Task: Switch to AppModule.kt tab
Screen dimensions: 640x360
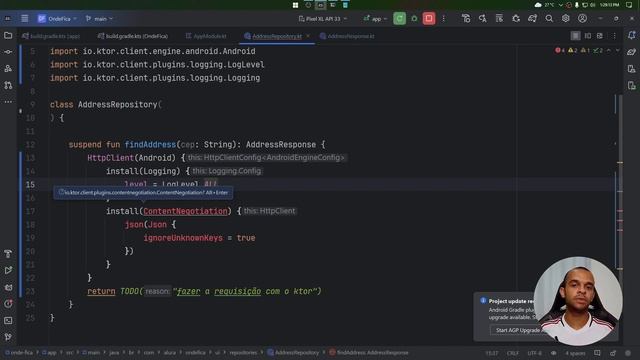Action: coord(206,36)
